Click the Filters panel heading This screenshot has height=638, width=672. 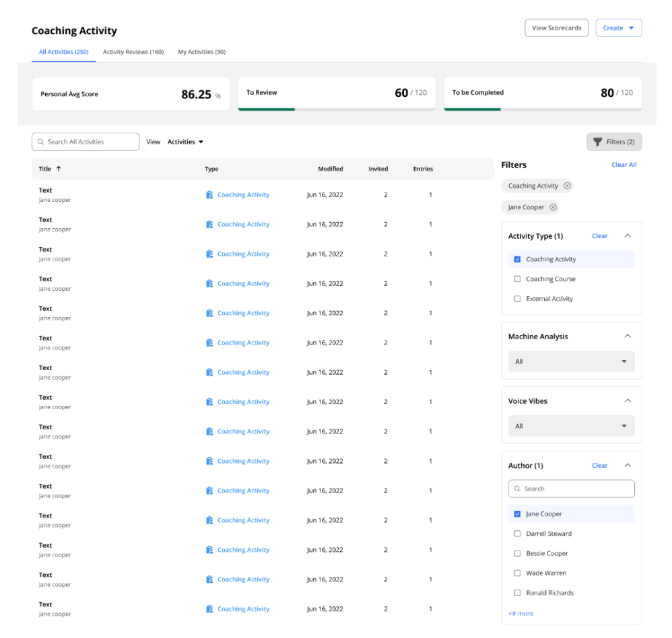[514, 164]
